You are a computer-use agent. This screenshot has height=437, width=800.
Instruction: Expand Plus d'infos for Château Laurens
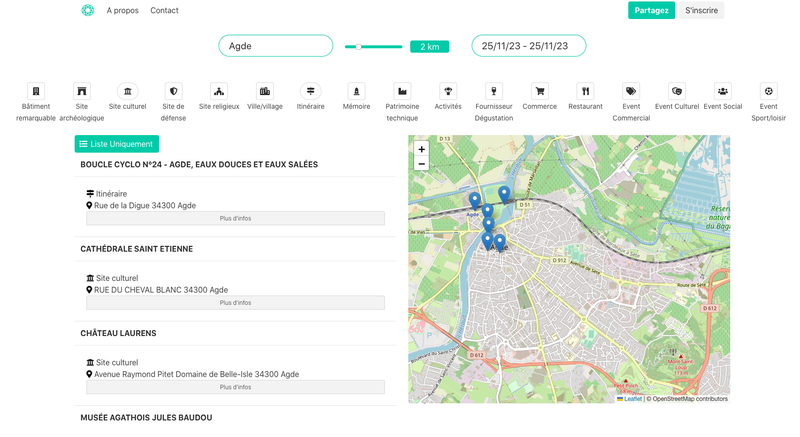235,387
